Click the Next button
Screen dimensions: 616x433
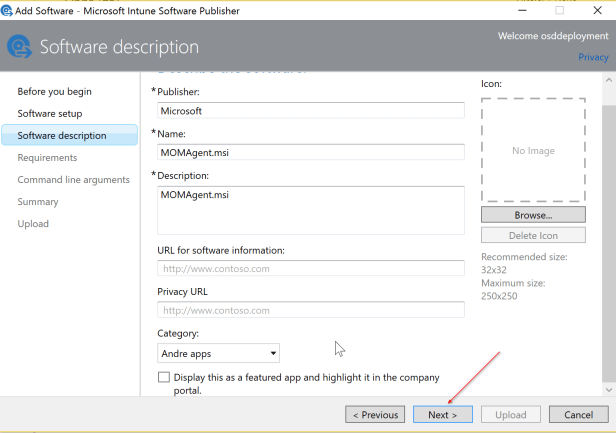(x=443, y=415)
